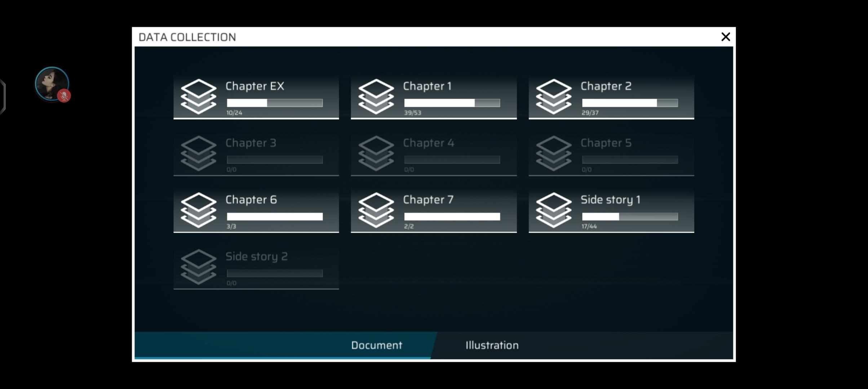
Task: Select the Document tab
Action: [x=376, y=345]
